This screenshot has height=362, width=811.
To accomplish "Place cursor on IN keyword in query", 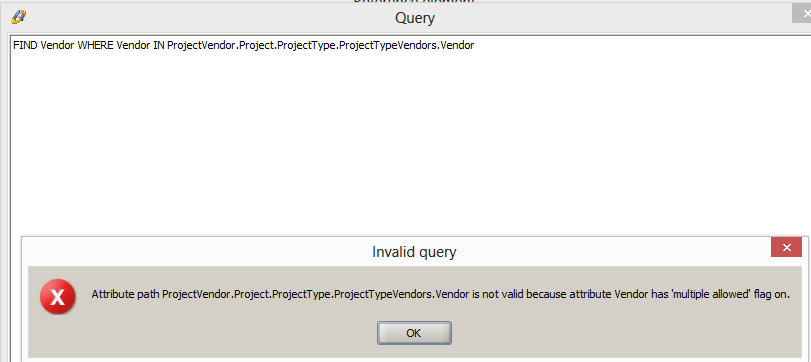I will [x=159, y=46].
